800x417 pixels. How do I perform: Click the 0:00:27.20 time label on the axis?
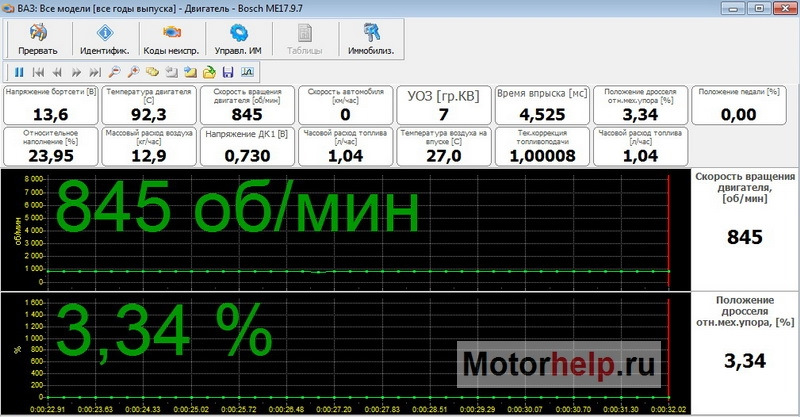[x=334, y=409]
